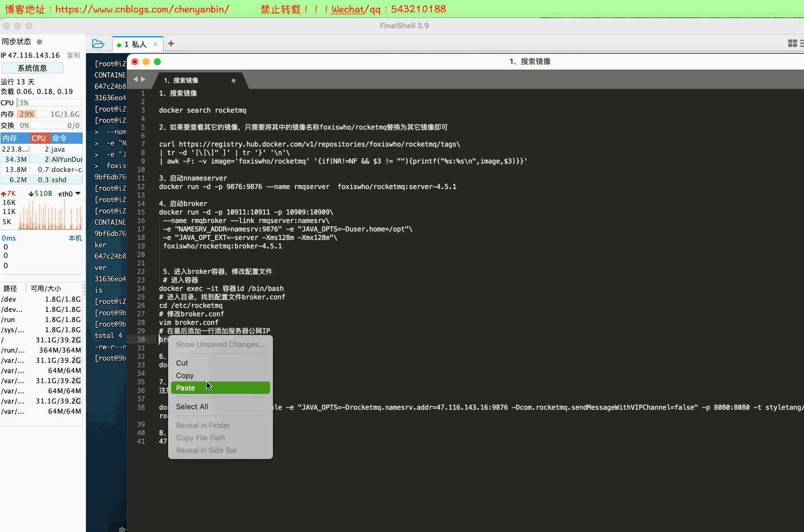Click the CPU usage bar showing 3%

[x=49, y=103]
